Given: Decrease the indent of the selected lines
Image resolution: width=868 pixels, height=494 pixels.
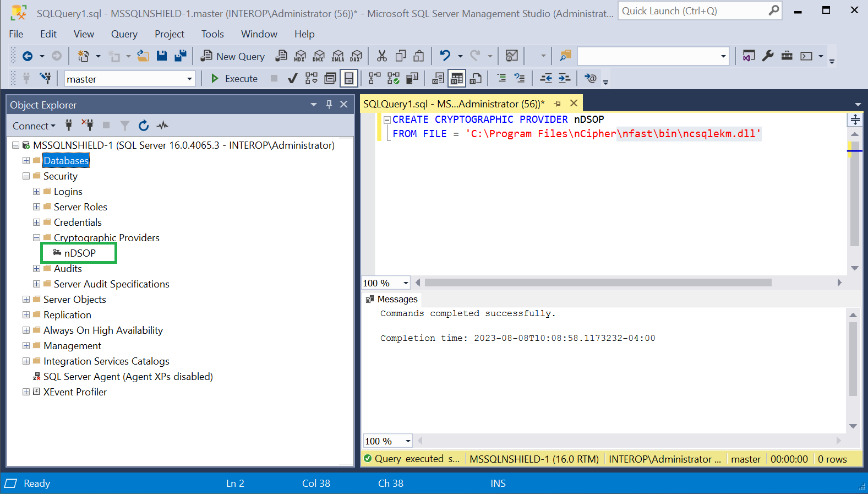Looking at the screenshot, I should 546,78.
